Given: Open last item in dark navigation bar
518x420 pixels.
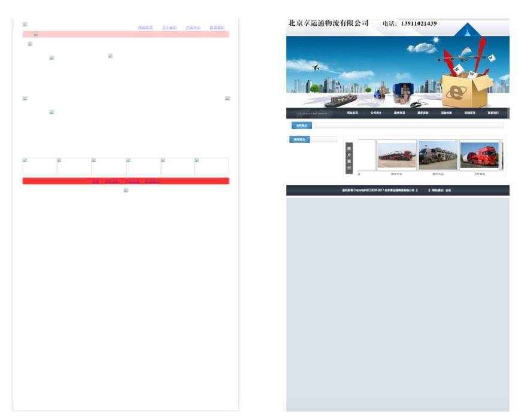Looking at the screenshot, I should (x=493, y=113).
